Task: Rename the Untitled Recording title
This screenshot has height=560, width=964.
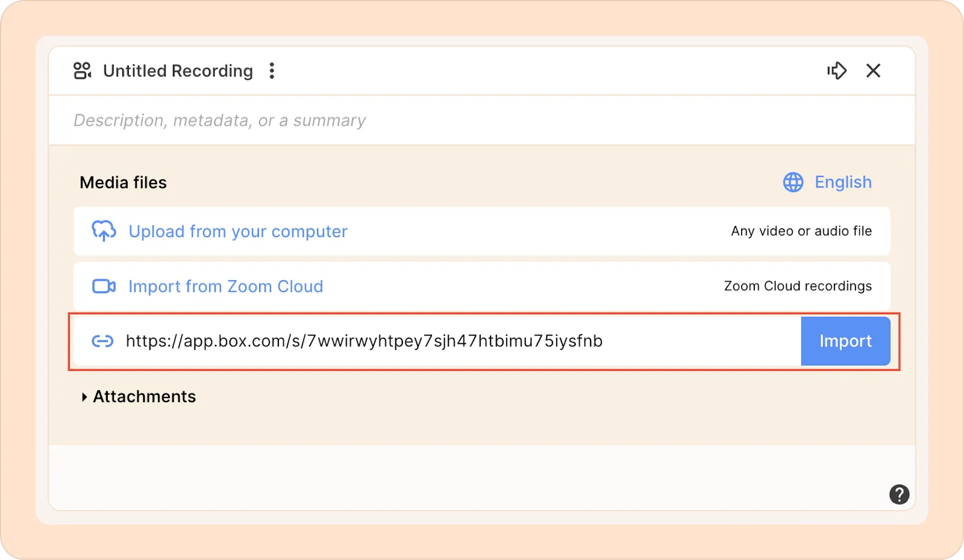Action: pyautogui.click(x=178, y=71)
